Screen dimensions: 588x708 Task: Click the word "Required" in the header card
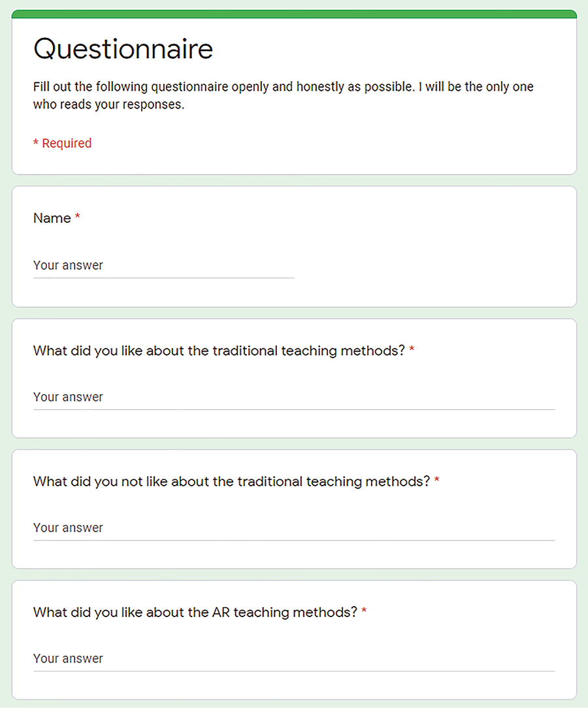(67, 143)
